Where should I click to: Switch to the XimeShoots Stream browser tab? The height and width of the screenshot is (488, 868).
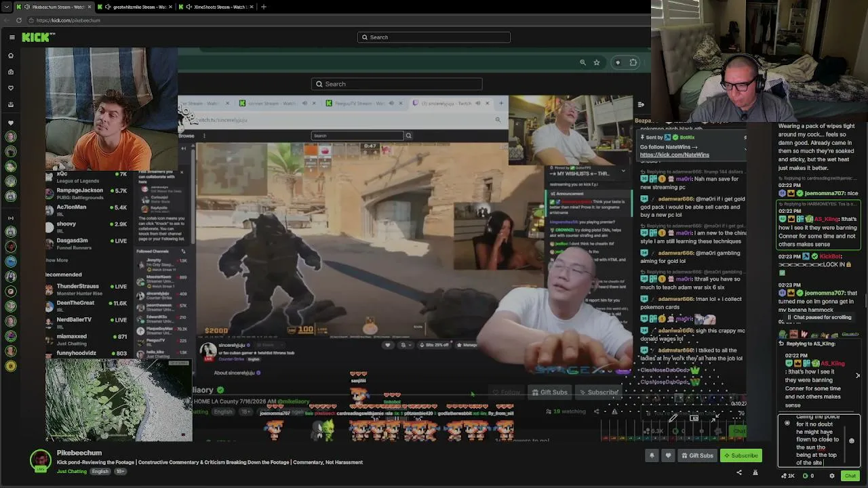point(216,7)
